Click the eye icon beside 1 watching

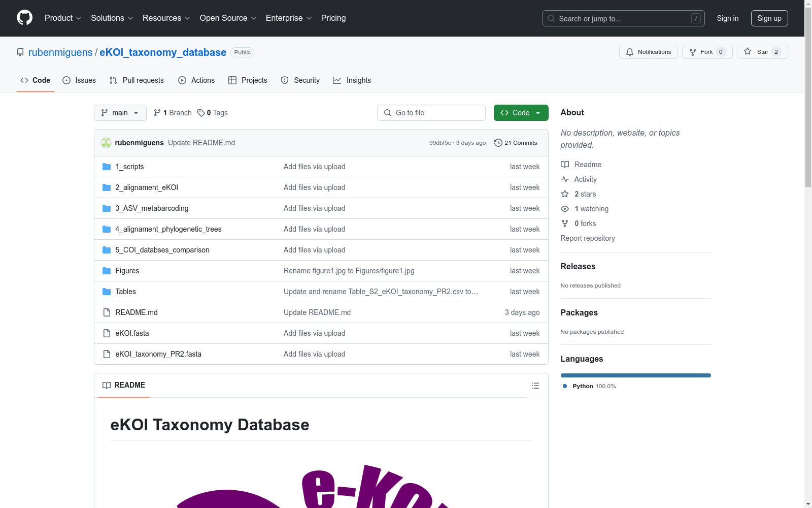pyautogui.click(x=565, y=209)
